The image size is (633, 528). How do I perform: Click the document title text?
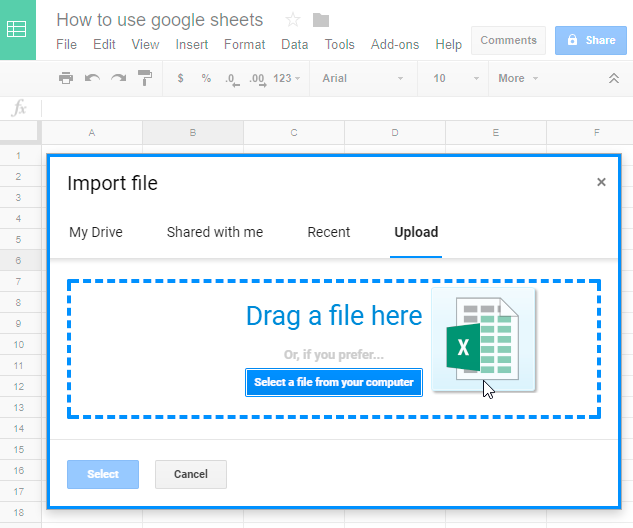click(160, 20)
